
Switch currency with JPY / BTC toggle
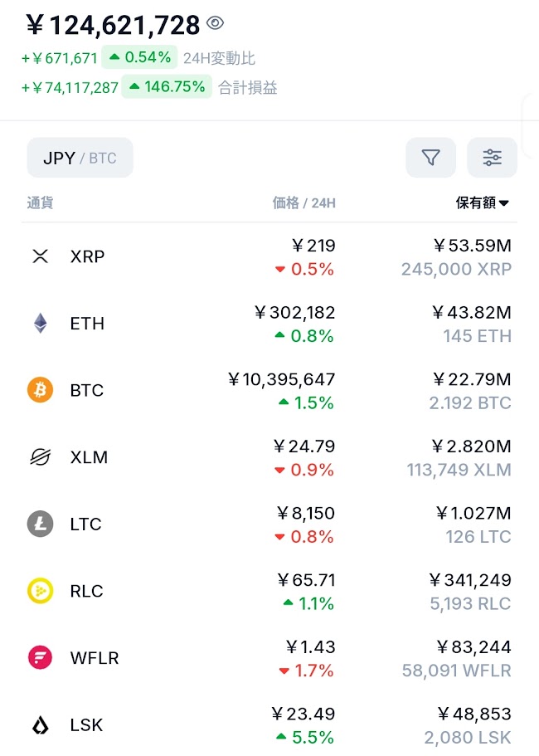80,158
